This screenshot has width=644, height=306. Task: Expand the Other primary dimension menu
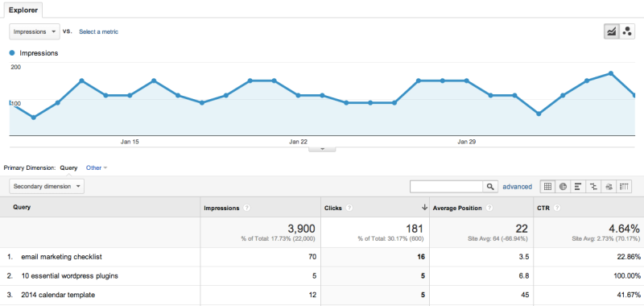[97, 167]
